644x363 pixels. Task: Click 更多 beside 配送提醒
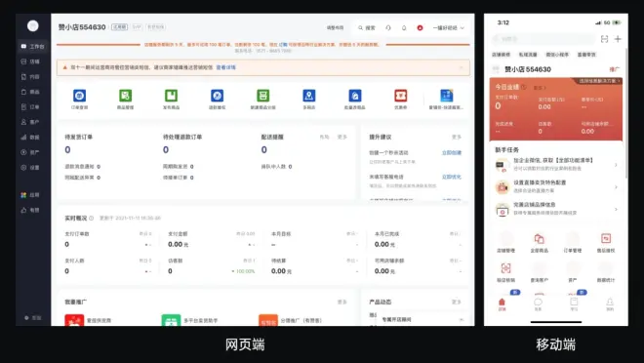coord(342,138)
